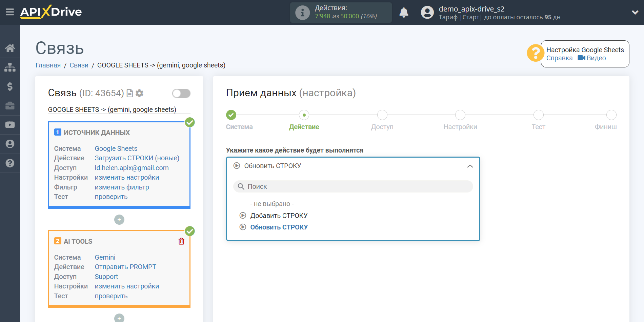Go to the Тест step

click(538, 115)
